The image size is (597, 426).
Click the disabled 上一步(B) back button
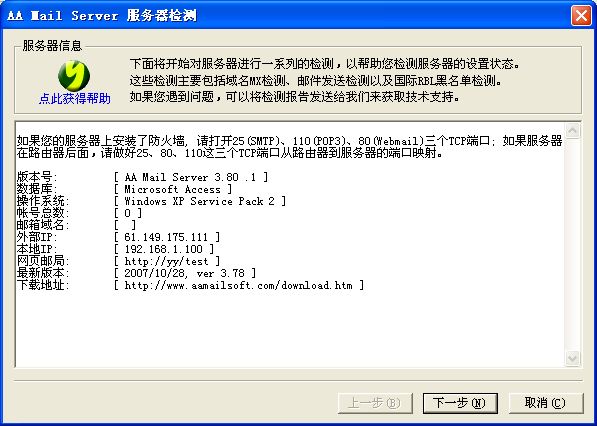[x=375, y=403]
